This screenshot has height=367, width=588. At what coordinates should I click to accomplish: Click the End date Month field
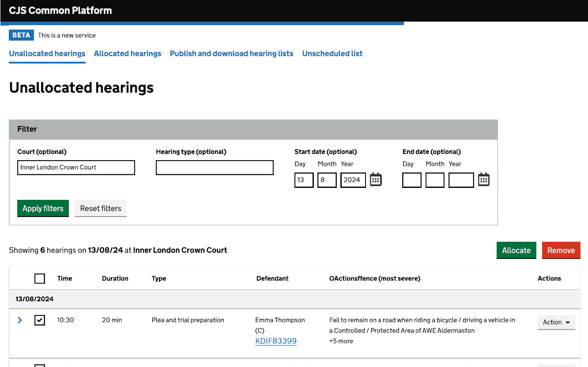[435, 180]
